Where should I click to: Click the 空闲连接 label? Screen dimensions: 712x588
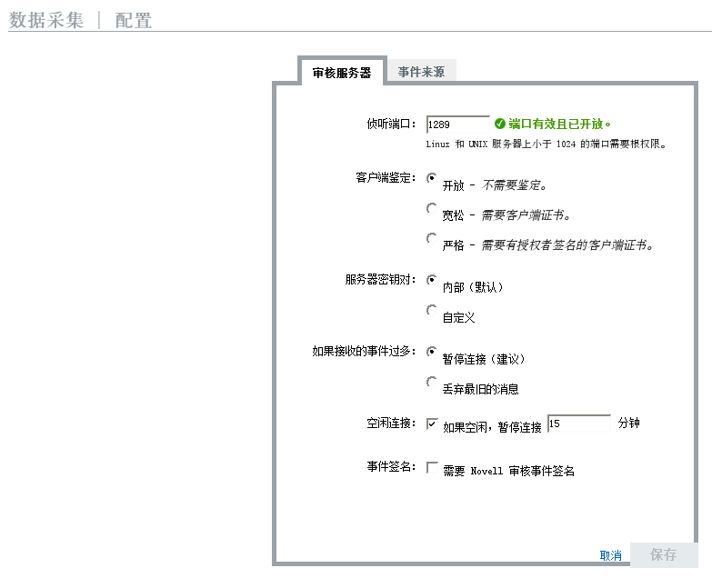(391, 423)
